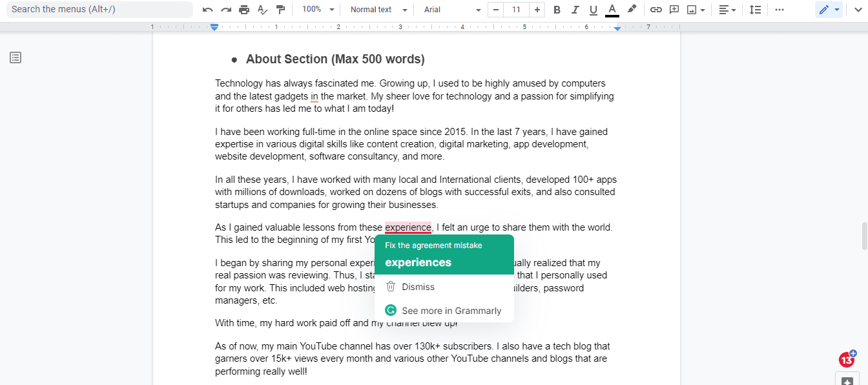
Task: Open the Arial font dropdown
Action: pyautogui.click(x=452, y=10)
